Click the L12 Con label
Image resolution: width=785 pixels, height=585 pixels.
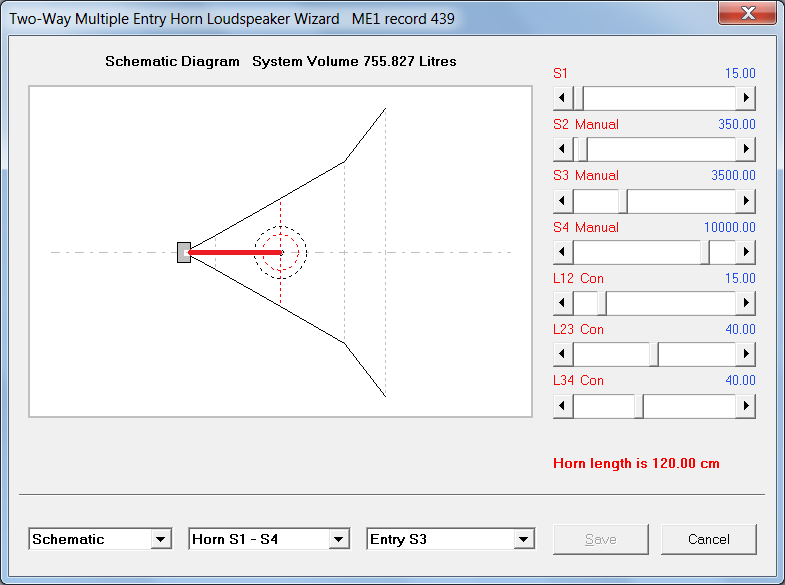578,278
